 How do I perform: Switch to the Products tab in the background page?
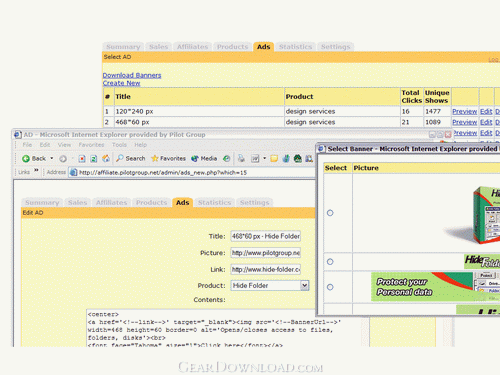pyautogui.click(x=232, y=47)
